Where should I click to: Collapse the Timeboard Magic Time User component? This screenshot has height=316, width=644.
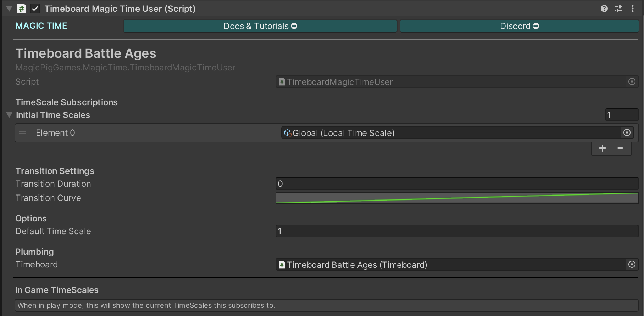tap(9, 9)
